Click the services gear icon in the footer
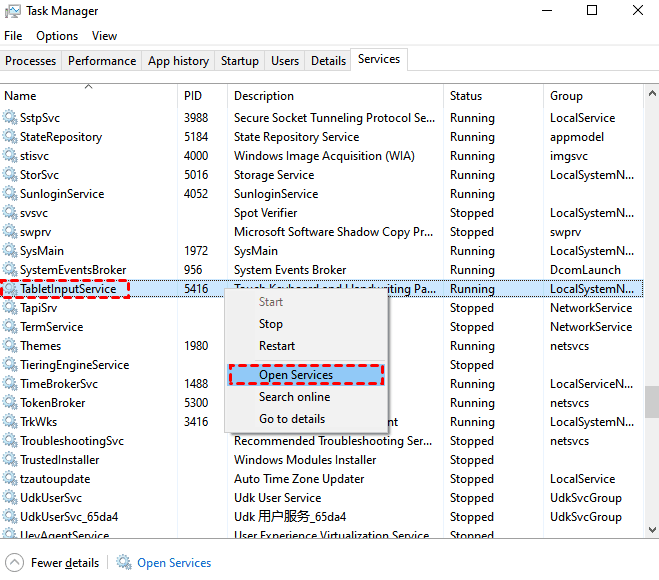 (x=124, y=563)
